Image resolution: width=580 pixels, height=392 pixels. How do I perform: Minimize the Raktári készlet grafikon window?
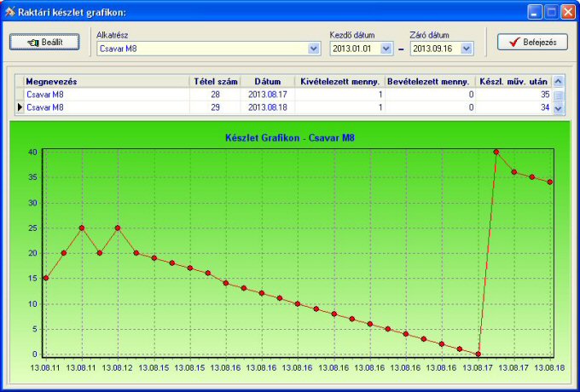534,12
